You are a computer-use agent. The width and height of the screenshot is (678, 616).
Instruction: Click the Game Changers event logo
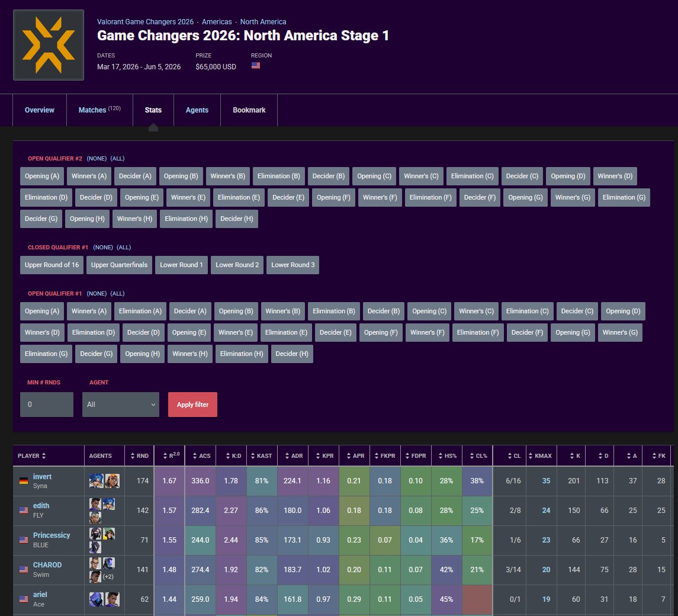coord(49,45)
